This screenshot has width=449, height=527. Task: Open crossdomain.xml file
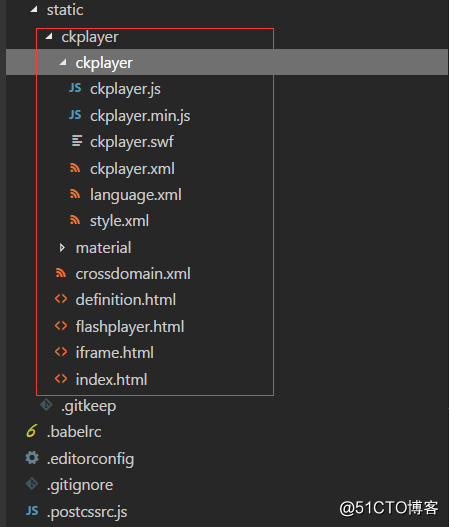pyautogui.click(x=133, y=274)
